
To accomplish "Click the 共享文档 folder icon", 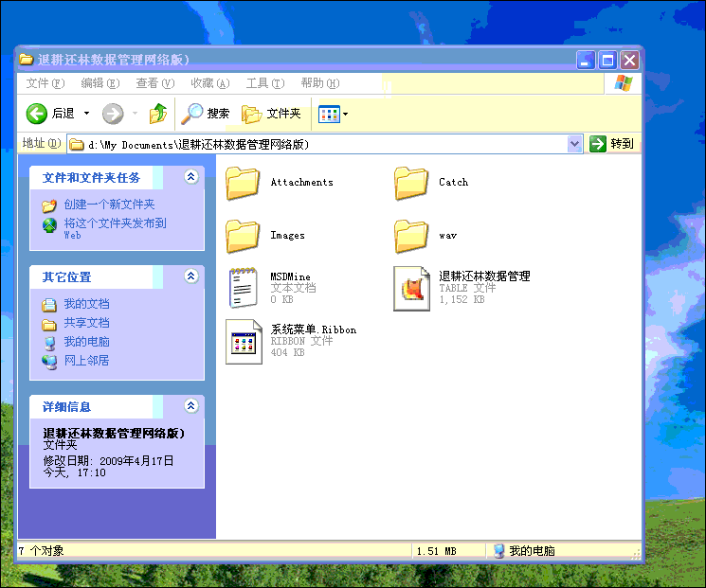I will (x=49, y=325).
